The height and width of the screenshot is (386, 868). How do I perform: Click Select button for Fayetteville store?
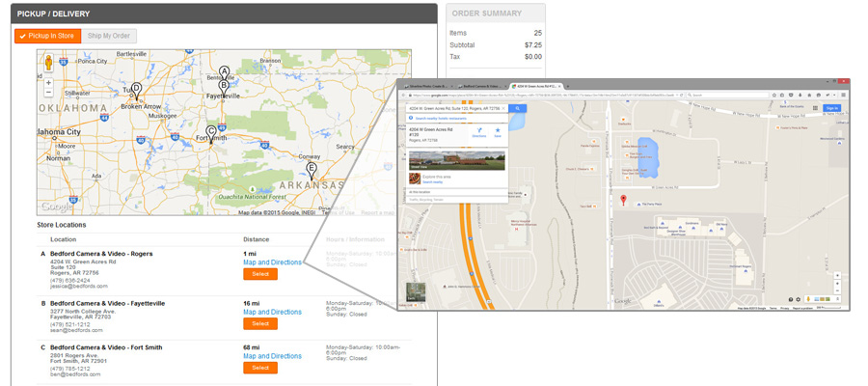(x=260, y=324)
